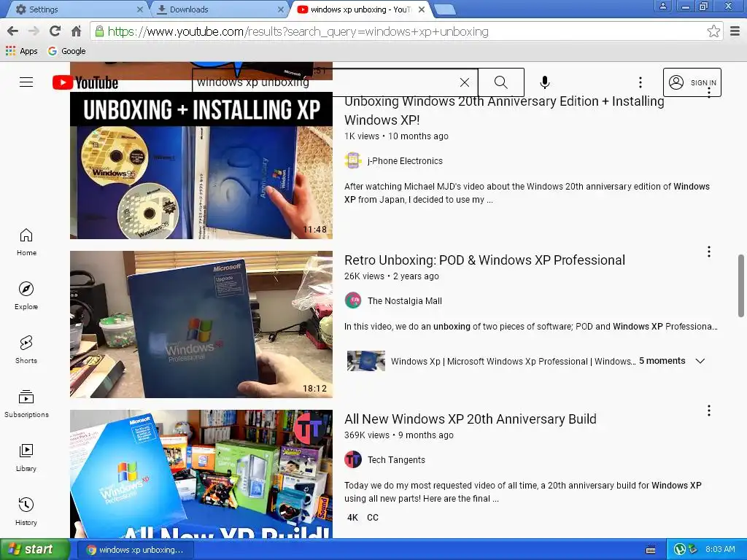Visit The Nostalgia Mall channel

point(404,301)
